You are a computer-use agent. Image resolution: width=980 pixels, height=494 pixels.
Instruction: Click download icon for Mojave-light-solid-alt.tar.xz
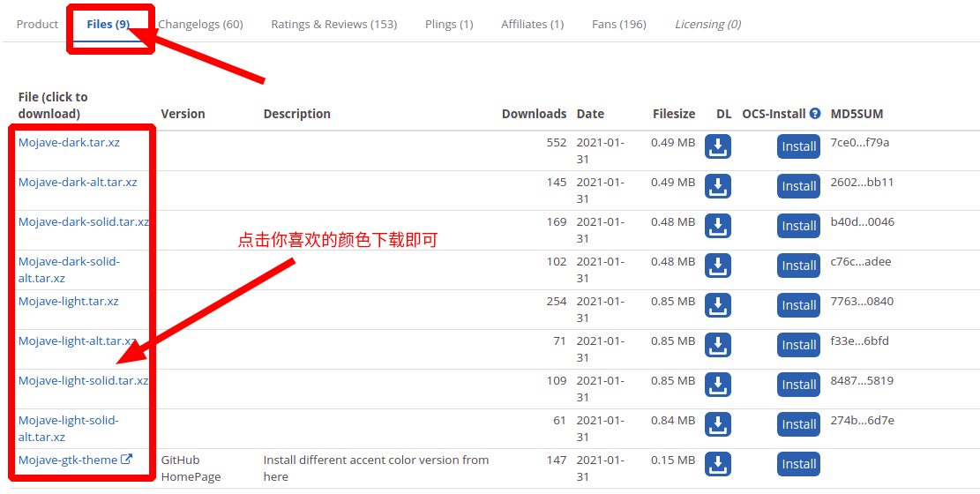click(717, 424)
